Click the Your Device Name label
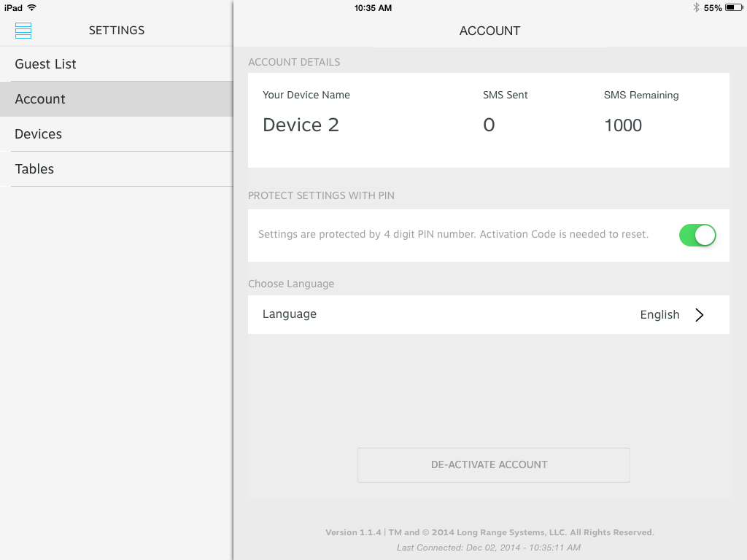The width and height of the screenshot is (747, 560). point(306,95)
